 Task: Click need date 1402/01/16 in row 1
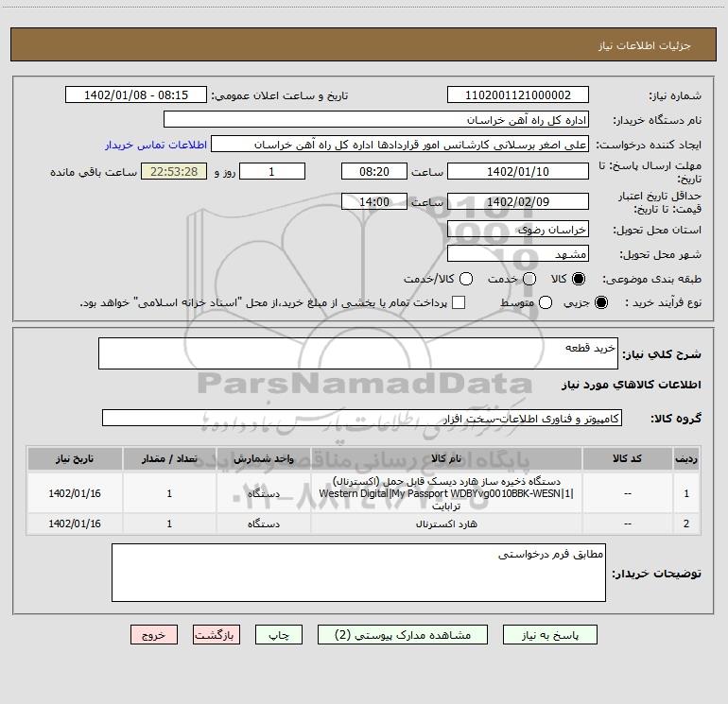(75, 493)
